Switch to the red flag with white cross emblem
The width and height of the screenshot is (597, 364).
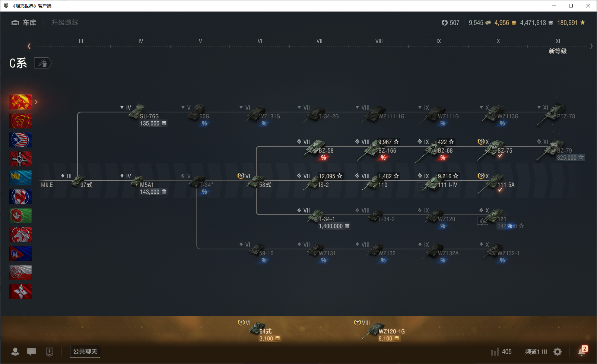(x=20, y=292)
